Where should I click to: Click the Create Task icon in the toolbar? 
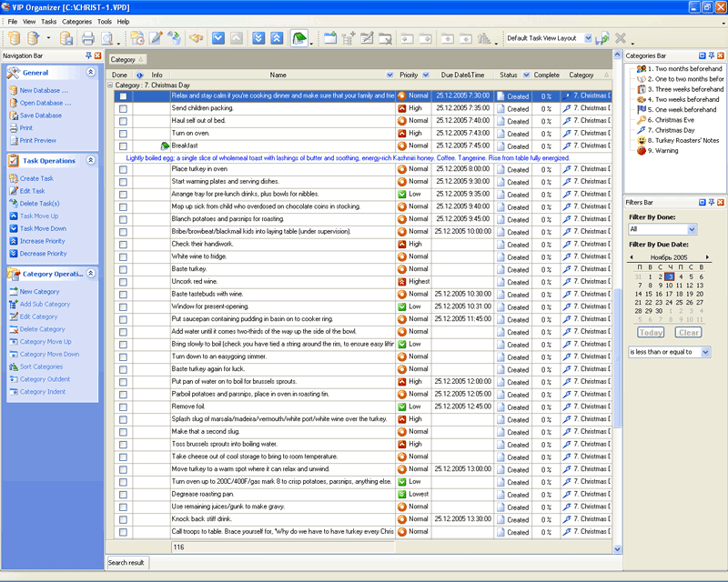pos(137,38)
